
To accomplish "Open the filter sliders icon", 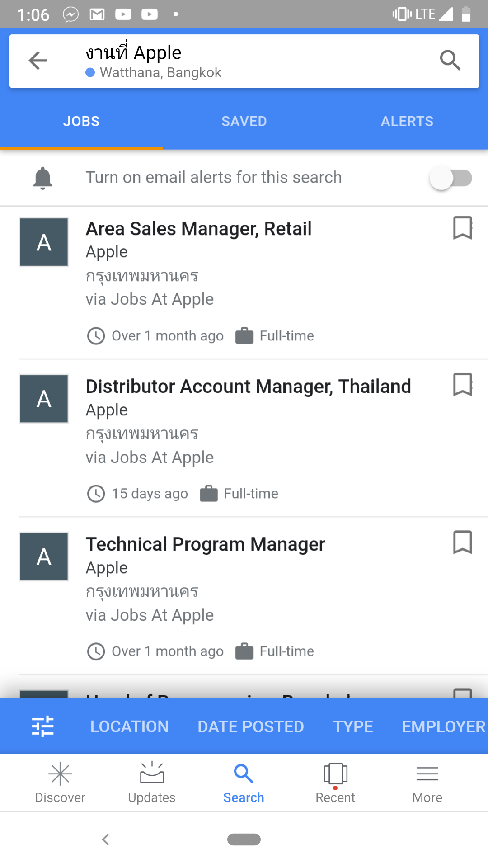I will (43, 726).
